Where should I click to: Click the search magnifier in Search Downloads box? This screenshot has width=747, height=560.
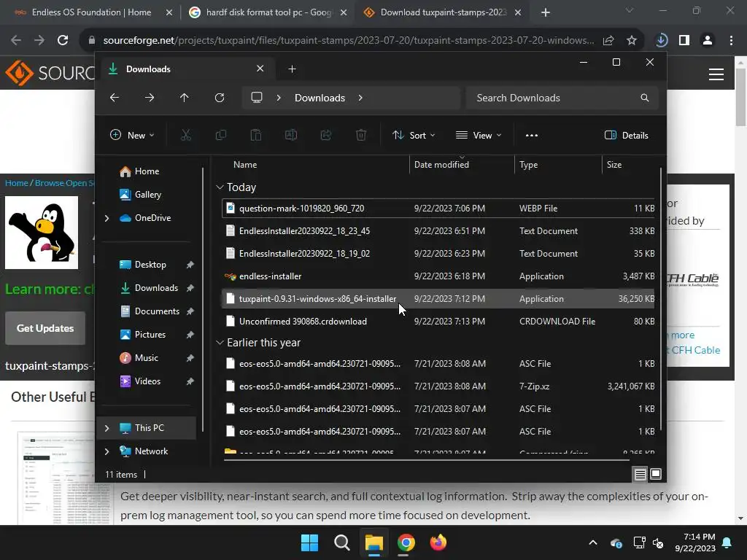[x=645, y=98]
